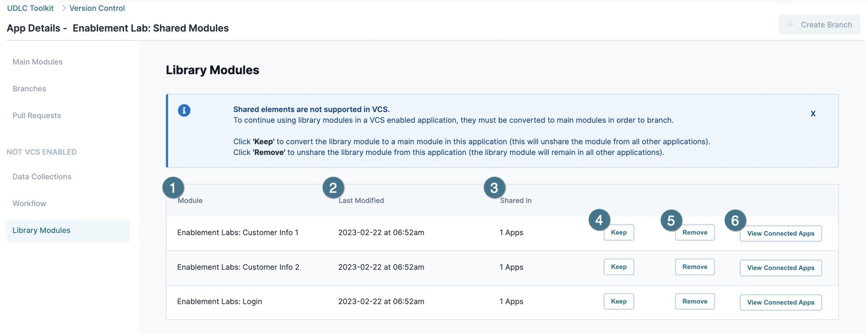Click the info icon in the banner
868x334 pixels.
184,110
